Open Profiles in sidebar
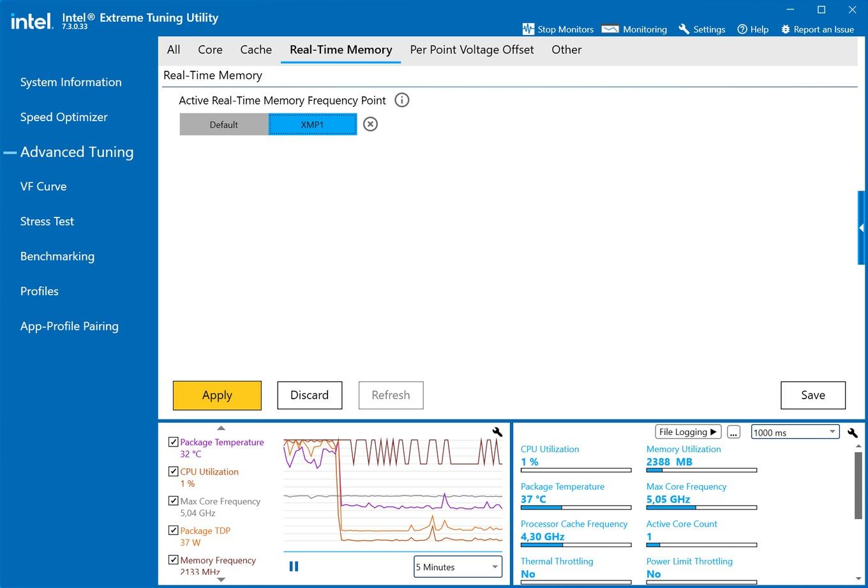The image size is (868, 588). [40, 291]
